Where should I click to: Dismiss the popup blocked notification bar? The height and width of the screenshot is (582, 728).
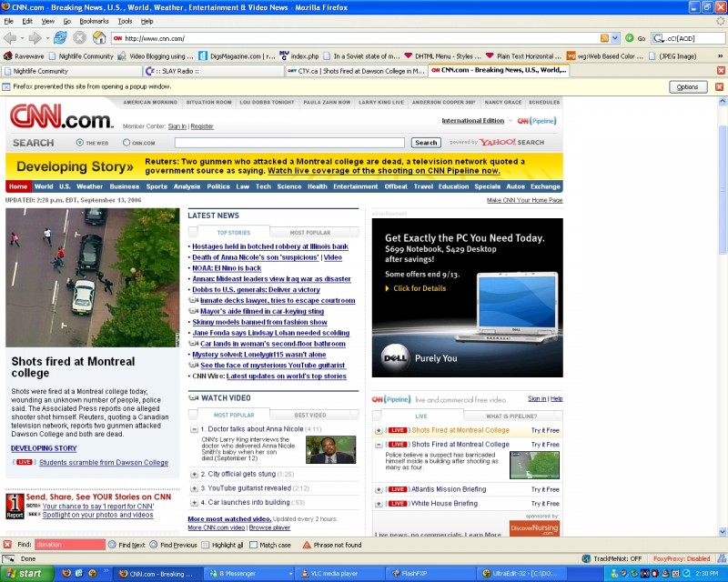(719, 86)
